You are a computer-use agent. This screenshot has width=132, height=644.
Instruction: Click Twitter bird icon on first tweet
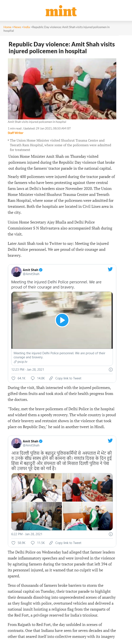point(110,269)
